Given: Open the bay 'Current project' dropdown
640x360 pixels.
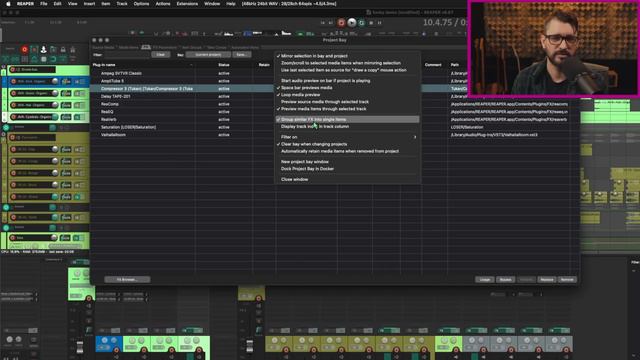Looking at the screenshot, I should pos(208,55).
